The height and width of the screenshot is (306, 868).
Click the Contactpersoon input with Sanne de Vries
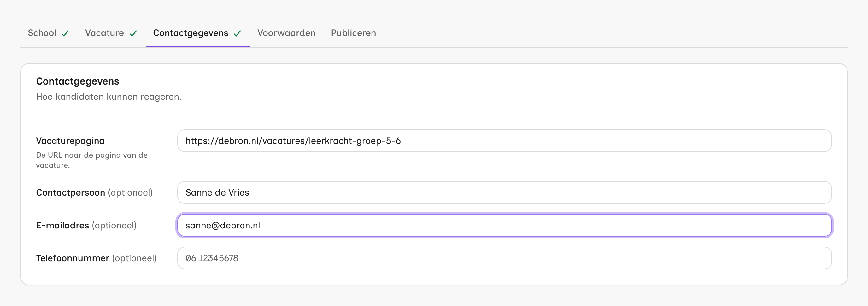504,192
